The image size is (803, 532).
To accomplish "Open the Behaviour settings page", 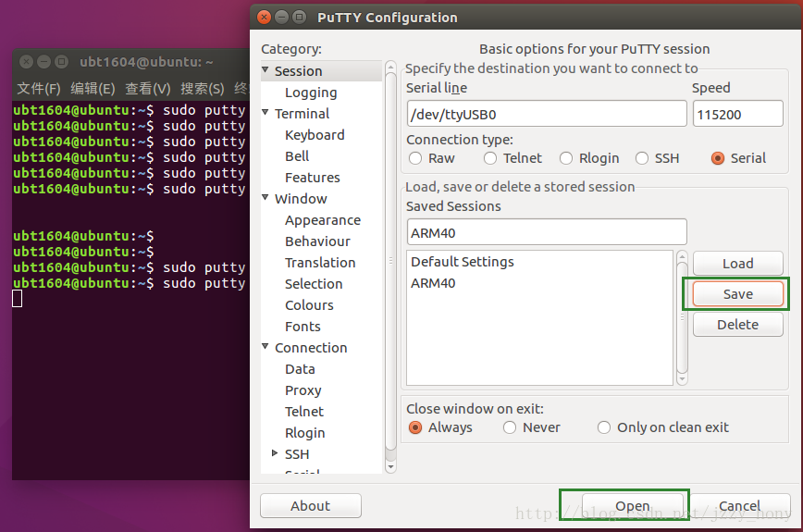I will coord(317,241).
